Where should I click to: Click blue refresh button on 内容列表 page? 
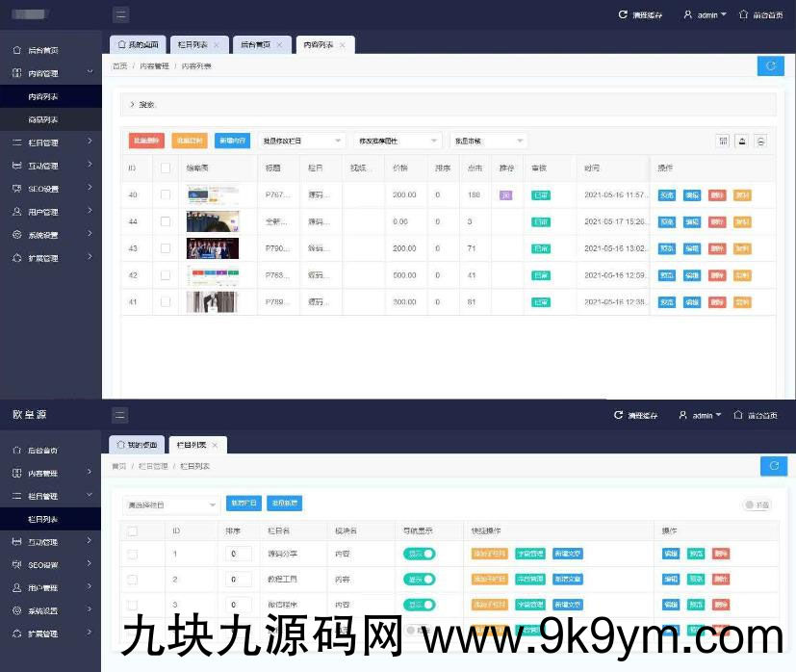pyautogui.click(x=770, y=65)
